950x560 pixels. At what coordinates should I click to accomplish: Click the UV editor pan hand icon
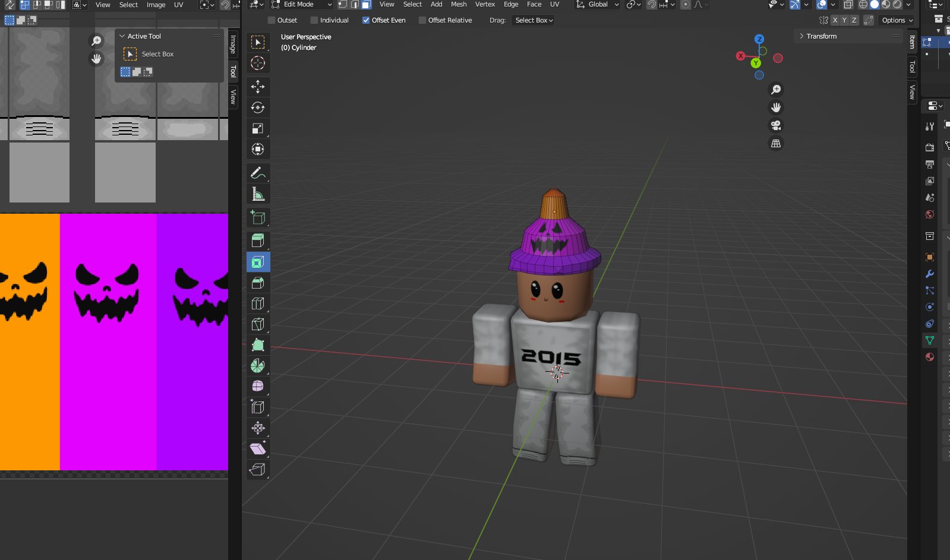coord(96,59)
